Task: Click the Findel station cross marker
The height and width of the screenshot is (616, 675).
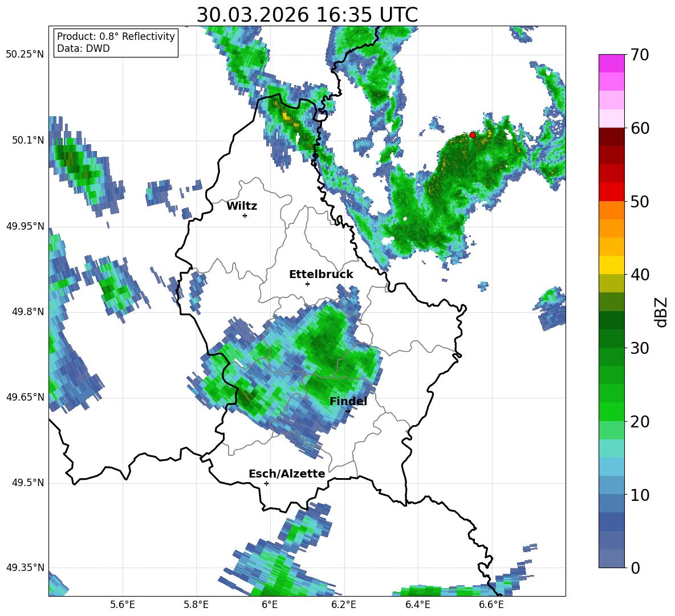Action: click(x=348, y=411)
